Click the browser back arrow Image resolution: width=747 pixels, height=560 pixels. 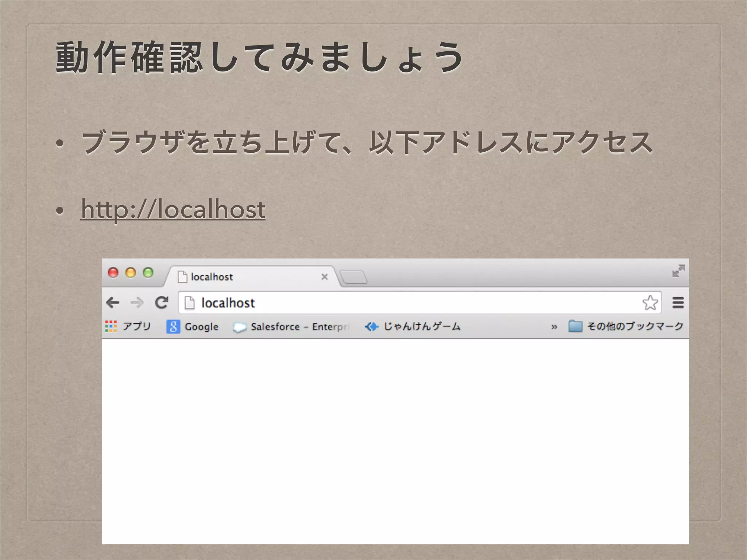point(113,303)
